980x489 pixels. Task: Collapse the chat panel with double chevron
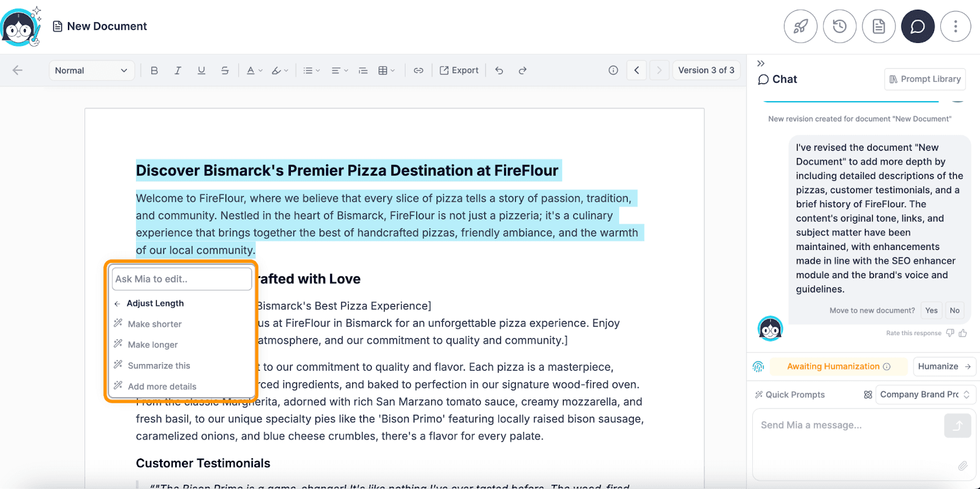point(761,63)
